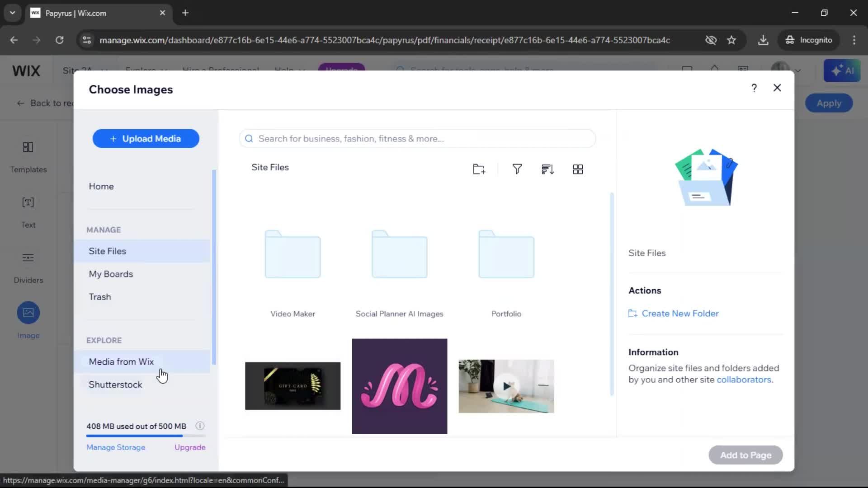This screenshot has height=488, width=868.
Task: Switch to grid view icon
Action: pos(578,169)
